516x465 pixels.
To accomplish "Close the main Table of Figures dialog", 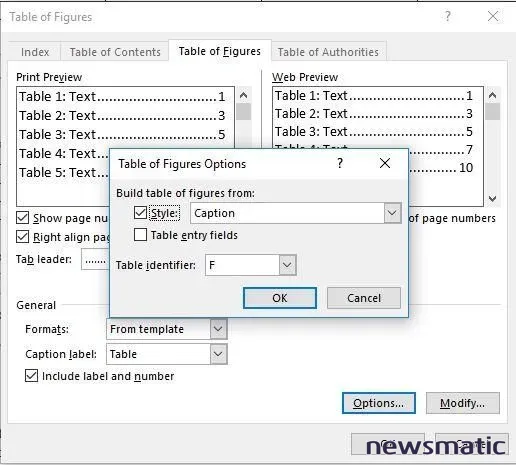I will (x=493, y=16).
